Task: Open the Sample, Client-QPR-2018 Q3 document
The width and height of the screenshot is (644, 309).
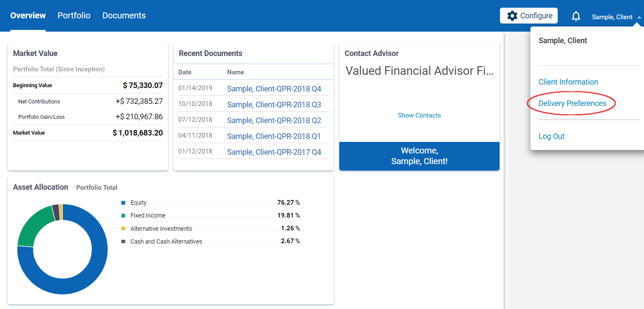Action: coord(273,104)
